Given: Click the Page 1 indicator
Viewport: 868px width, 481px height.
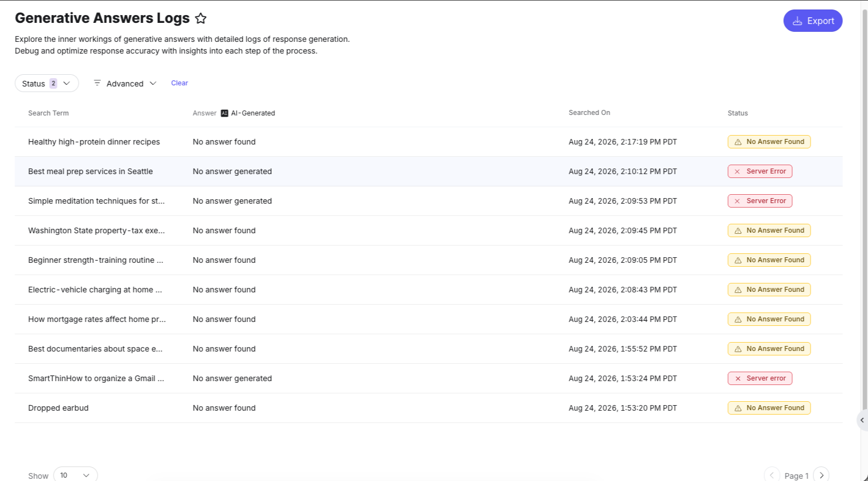Looking at the screenshot, I should [x=797, y=476].
